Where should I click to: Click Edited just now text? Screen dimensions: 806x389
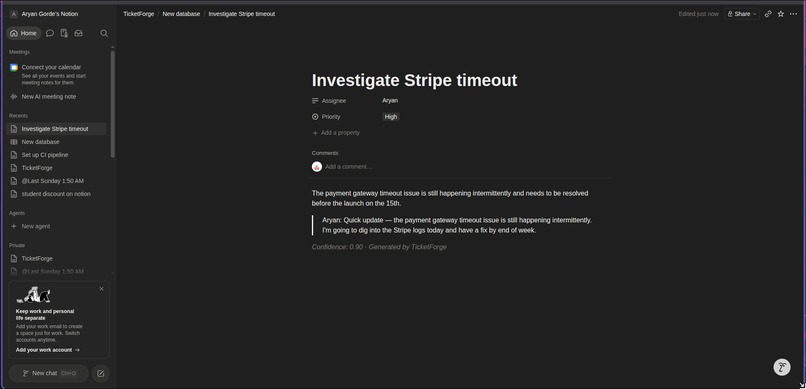[699, 14]
